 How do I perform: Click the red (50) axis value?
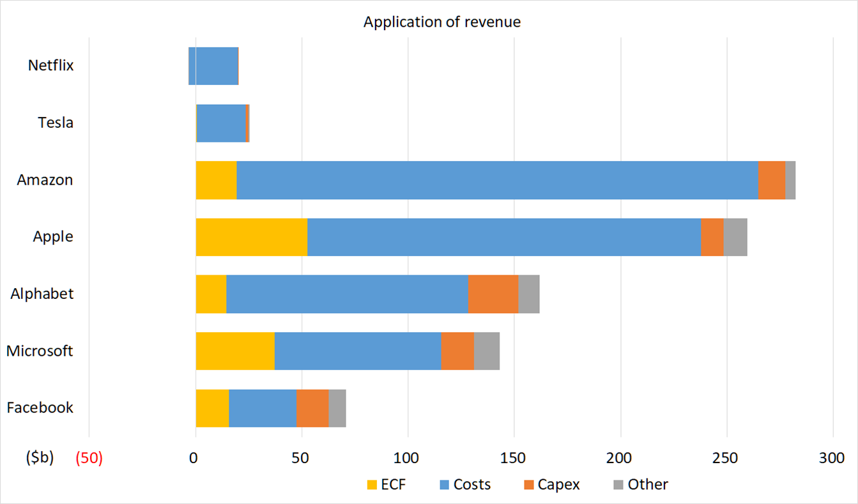tap(89, 459)
